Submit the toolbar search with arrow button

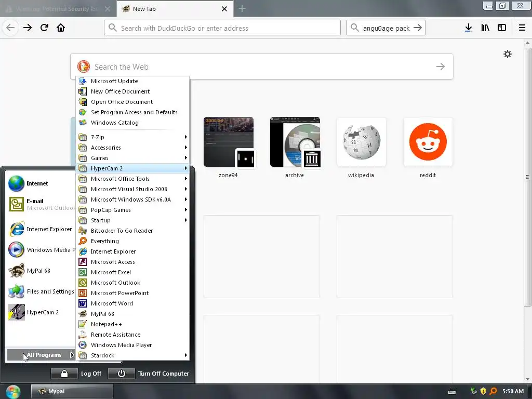pos(418,28)
